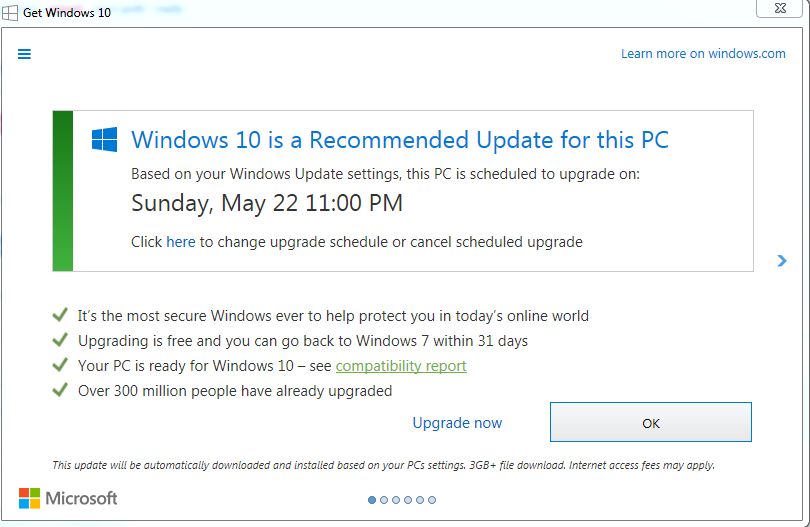Click the checkmark beside 300 million people
This screenshot has width=810, height=527.
coord(60,391)
